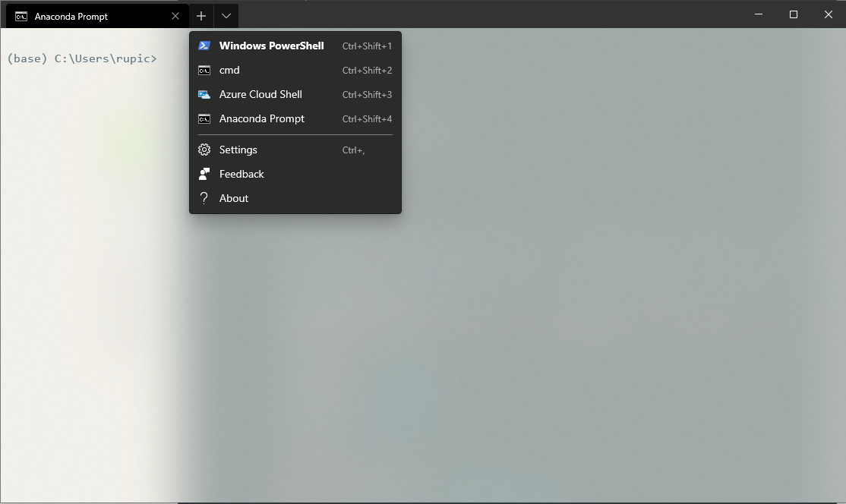The height and width of the screenshot is (504, 846).
Task: Click the Ctrl+Shift+2 shortcut label
Action: tap(367, 71)
